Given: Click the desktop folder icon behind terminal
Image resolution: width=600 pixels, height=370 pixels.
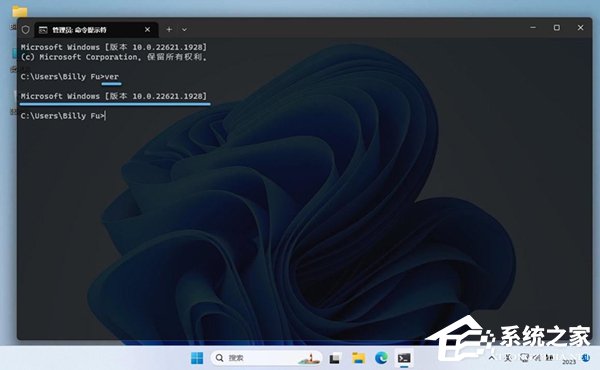Looking at the screenshot, I should point(19,11).
